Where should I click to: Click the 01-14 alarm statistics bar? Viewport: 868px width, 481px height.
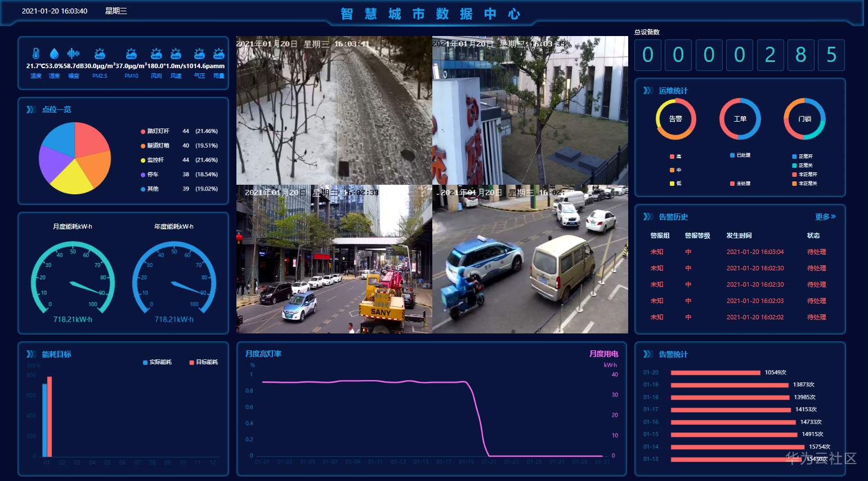(737, 447)
